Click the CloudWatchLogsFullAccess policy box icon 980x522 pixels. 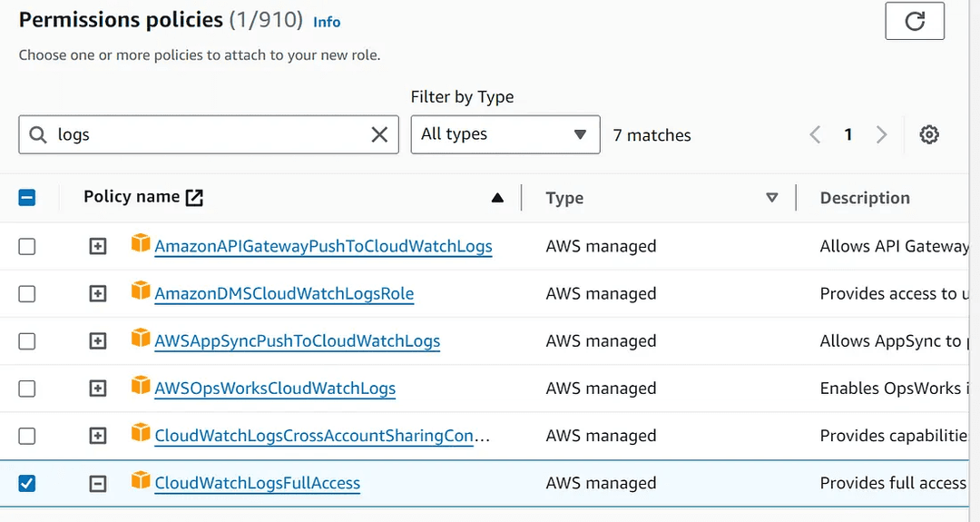click(x=141, y=480)
